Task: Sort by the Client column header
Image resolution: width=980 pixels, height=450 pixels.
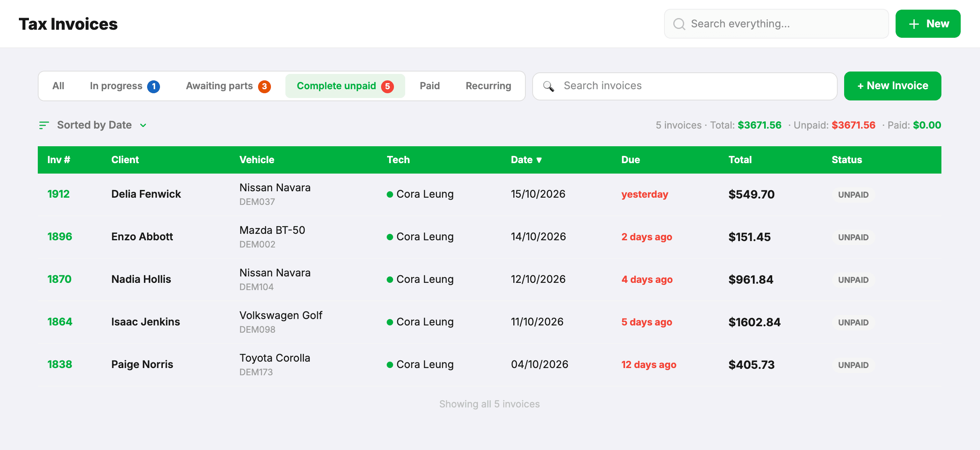Action: [125, 160]
